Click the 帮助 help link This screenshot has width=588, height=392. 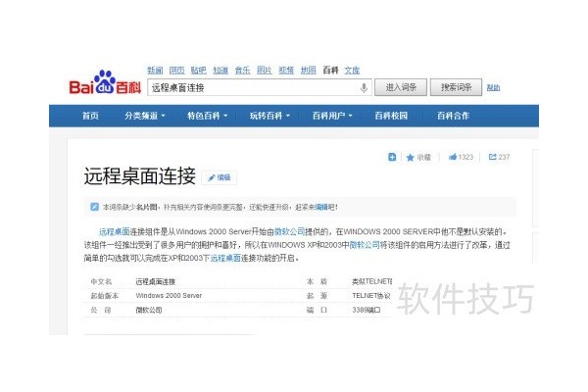(x=493, y=88)
